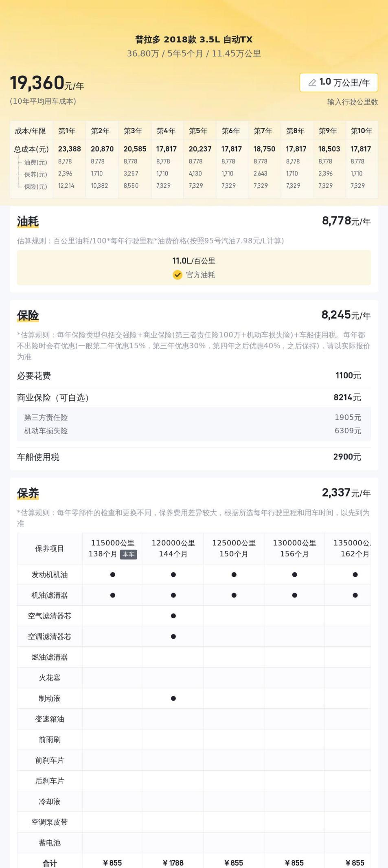This screenshot has width=388, height=868.
Task: Click the 制动液 dot marker
Action: click(173, 699)
